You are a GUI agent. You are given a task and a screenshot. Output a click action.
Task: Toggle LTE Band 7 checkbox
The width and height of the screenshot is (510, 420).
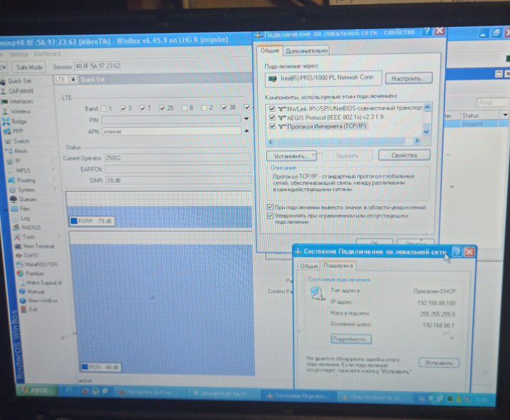coord(143,108)
